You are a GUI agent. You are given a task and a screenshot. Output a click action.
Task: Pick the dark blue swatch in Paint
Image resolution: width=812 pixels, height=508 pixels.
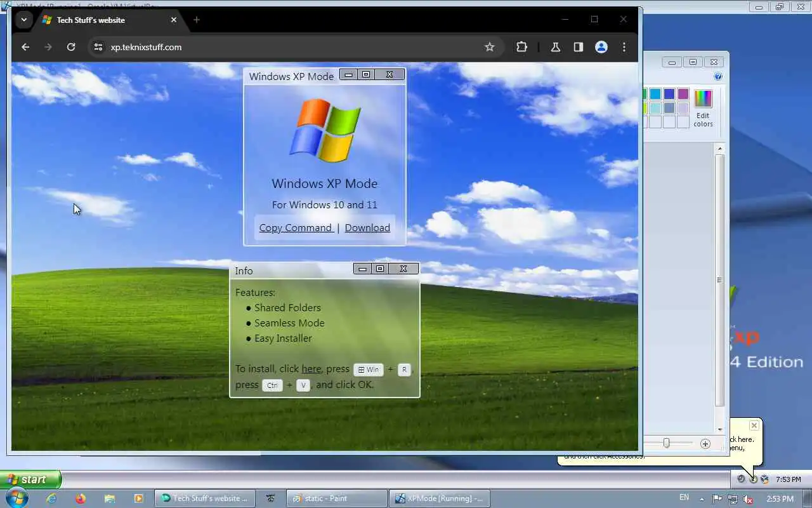point(669,94)
